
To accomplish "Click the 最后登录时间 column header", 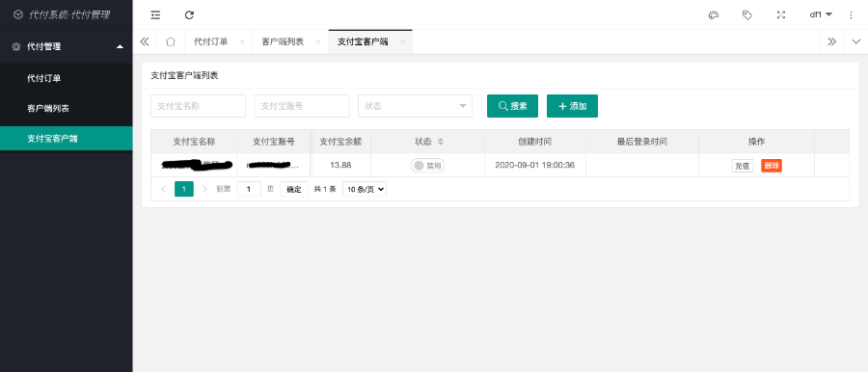I will [x=642, y=142].
